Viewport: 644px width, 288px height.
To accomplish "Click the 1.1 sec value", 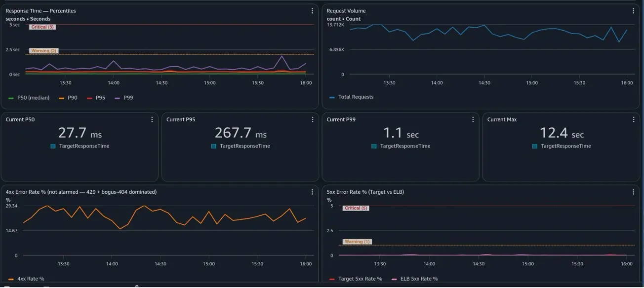I will pos(401,133).
